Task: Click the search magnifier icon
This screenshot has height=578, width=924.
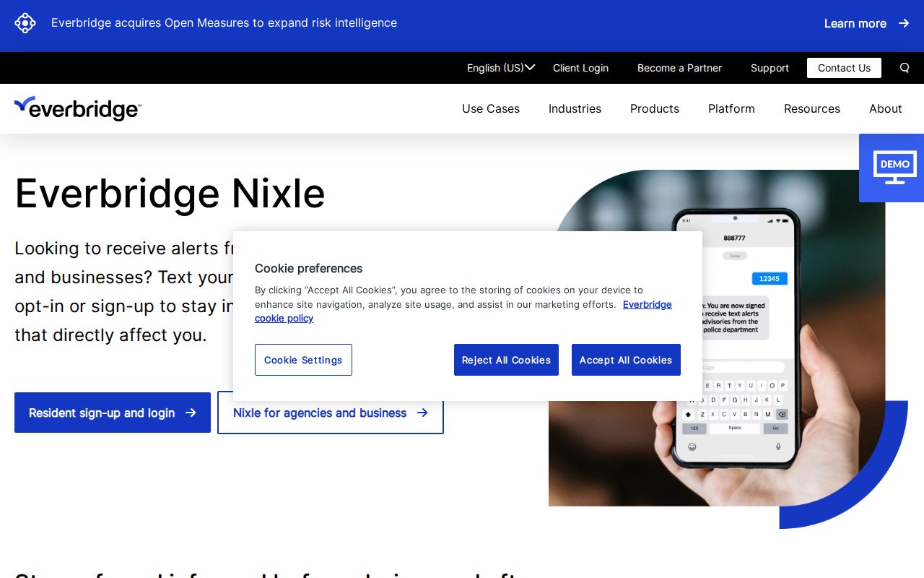Action: pyautogui.click(x=905, y=68)
